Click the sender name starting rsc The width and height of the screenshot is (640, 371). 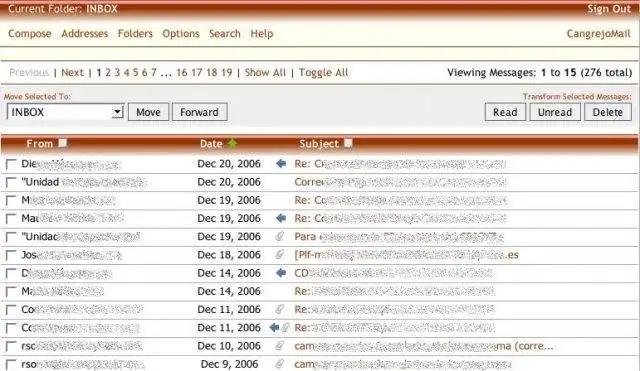pos(82,346)
